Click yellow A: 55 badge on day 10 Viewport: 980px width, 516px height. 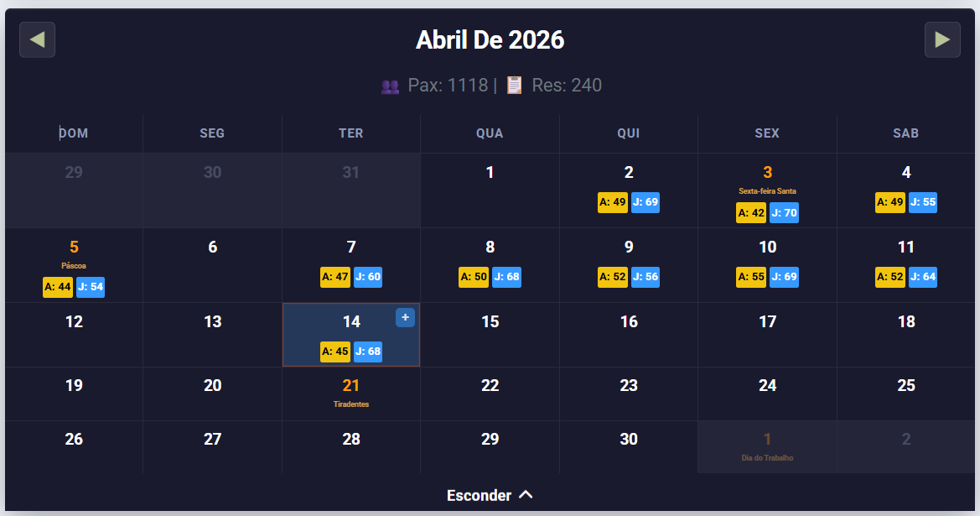(x=751, y=277)
